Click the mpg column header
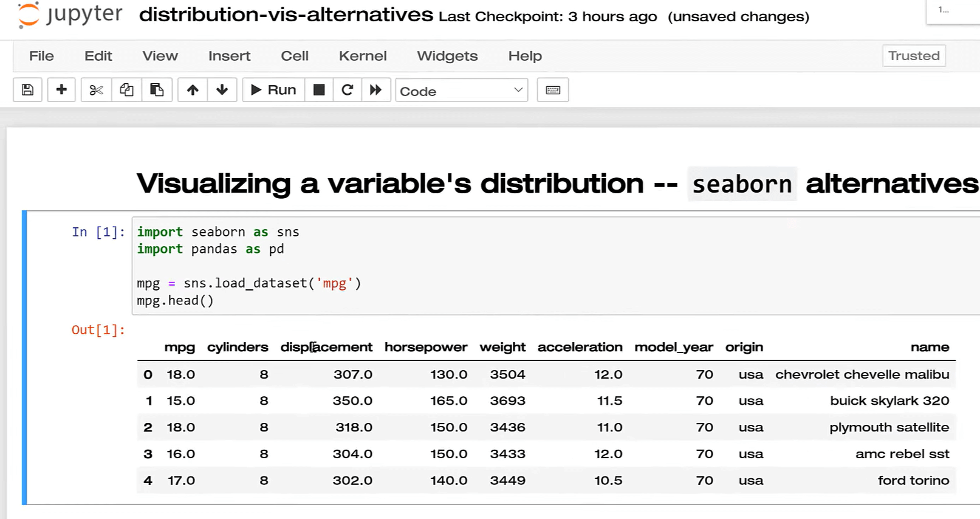 [179, 347]
